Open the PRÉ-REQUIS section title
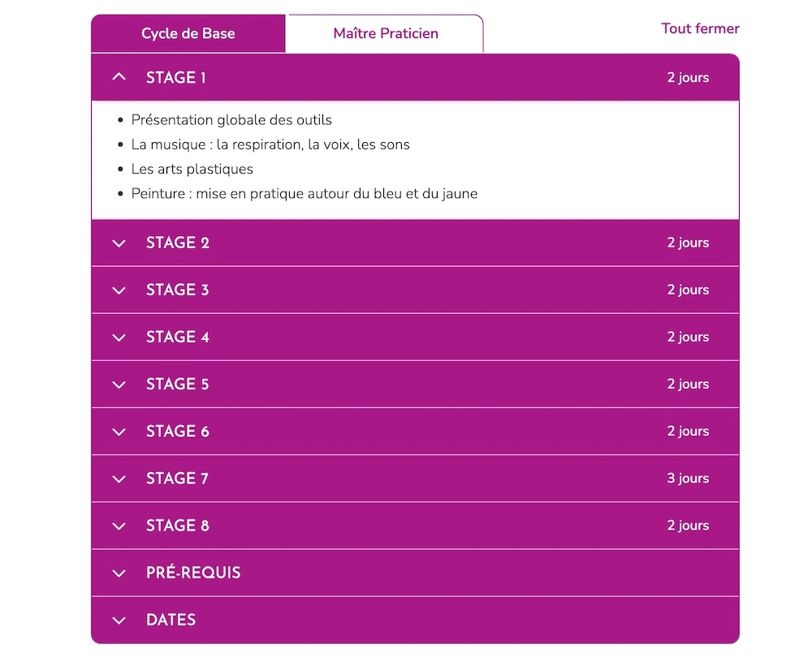 point(193,573)
